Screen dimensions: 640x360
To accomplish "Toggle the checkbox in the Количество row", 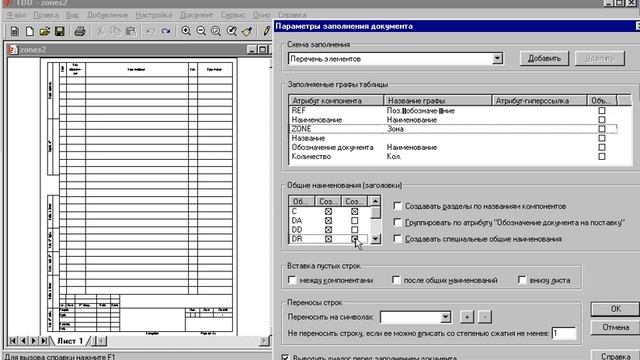I will pos(602,156).
